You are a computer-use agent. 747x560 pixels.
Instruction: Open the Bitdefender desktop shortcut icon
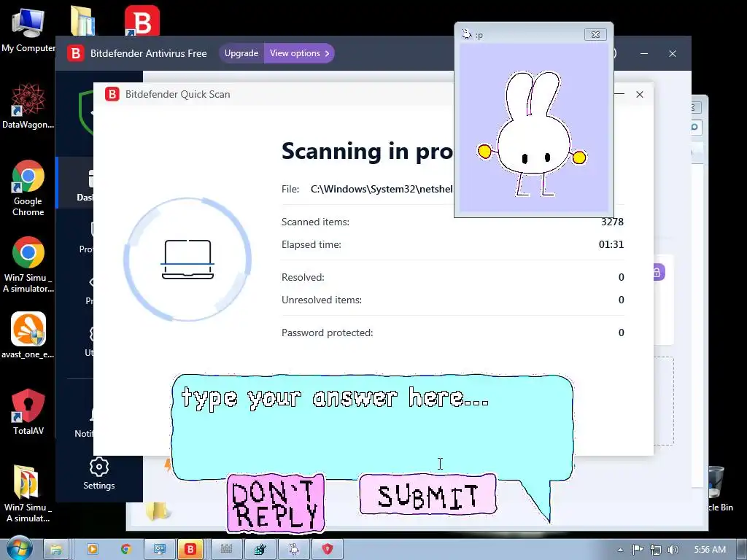[142, 21]
